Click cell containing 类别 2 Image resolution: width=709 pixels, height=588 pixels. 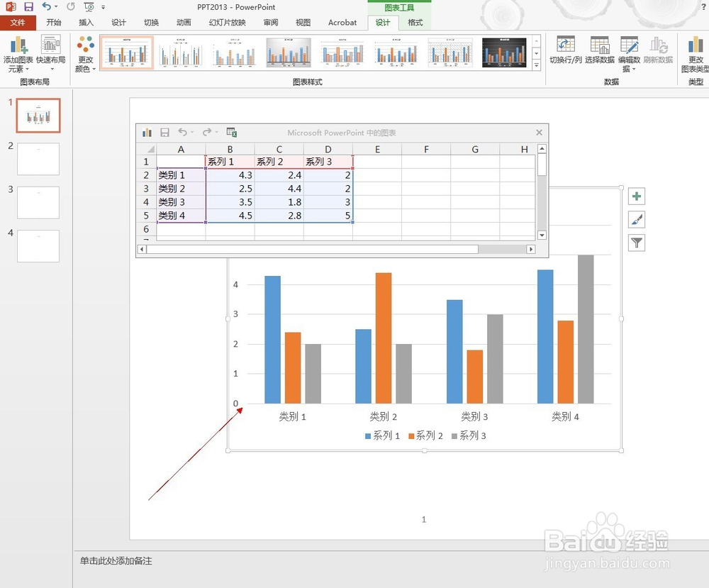coord(181,189)
